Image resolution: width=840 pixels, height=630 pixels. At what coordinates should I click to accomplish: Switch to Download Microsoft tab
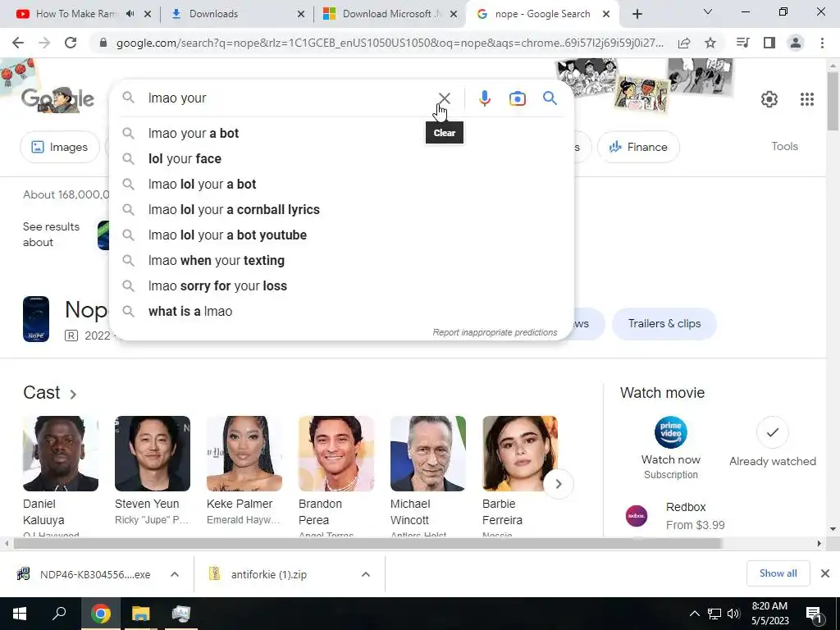pyautogui.click(x=390, y=14)
